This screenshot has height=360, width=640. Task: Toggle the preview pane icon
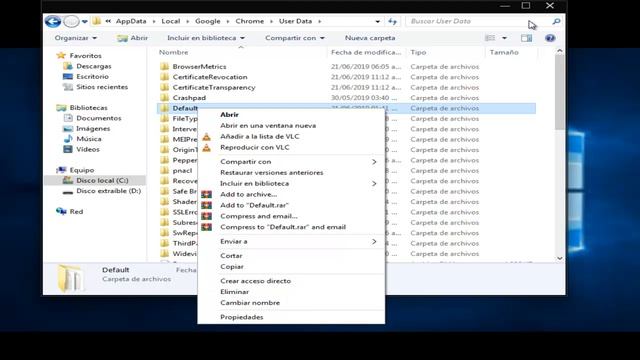pos(527,38)
